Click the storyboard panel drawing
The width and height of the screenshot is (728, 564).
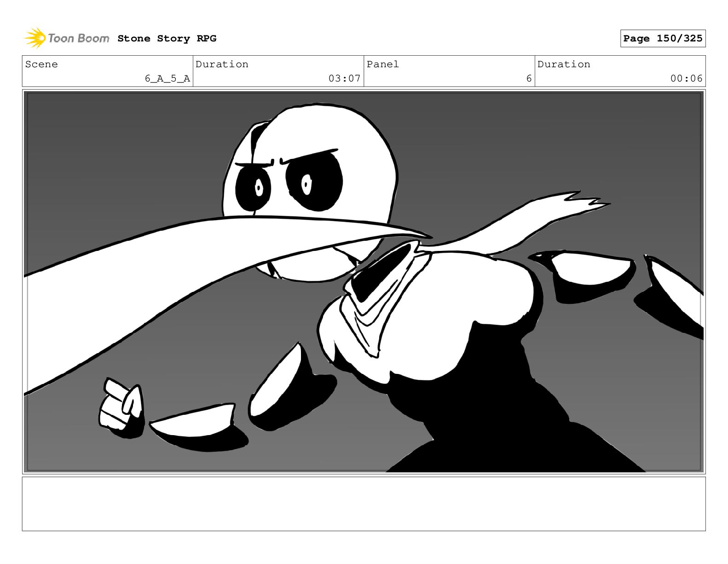coord(364,282)
